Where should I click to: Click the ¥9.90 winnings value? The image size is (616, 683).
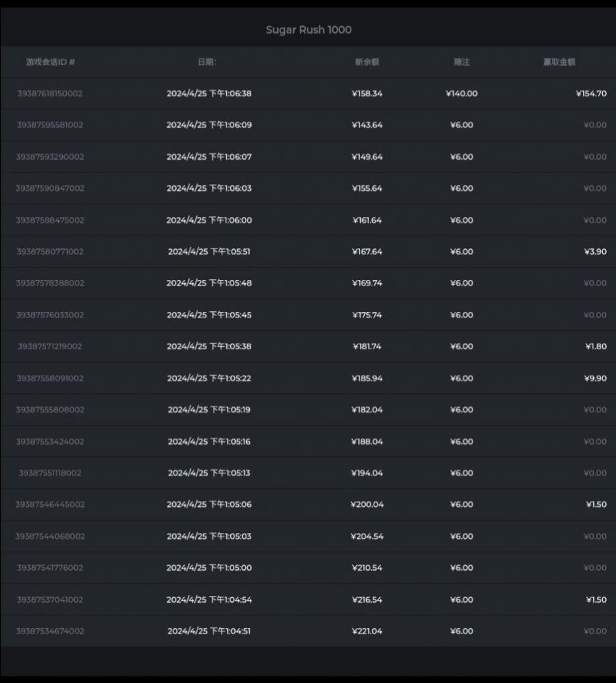(x=595, y=378)
